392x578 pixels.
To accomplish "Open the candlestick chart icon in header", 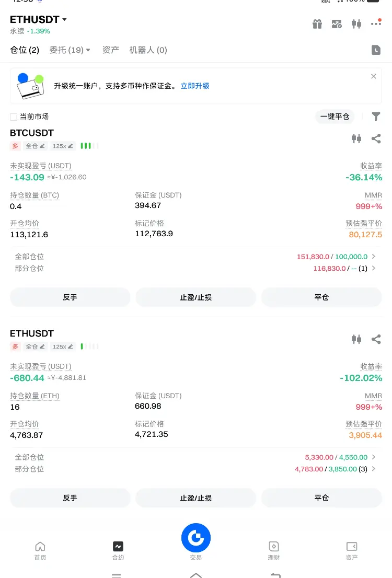I will [x=356, y=24].
